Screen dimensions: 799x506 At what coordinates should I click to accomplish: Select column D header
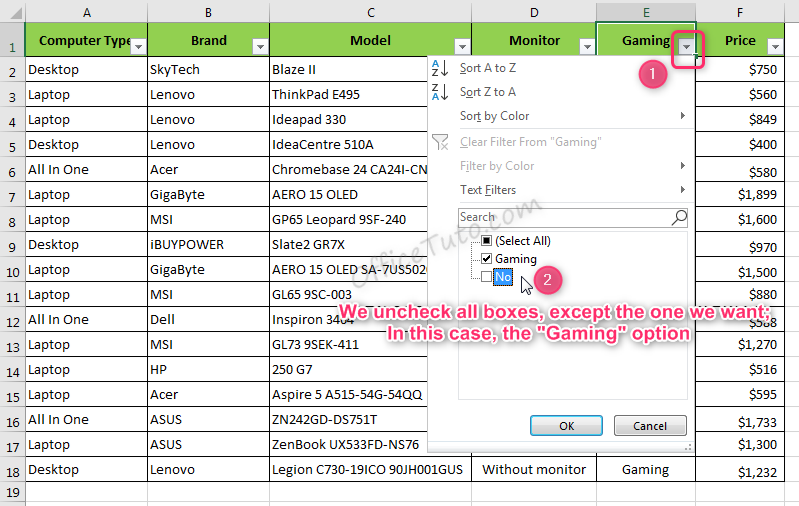534,13
